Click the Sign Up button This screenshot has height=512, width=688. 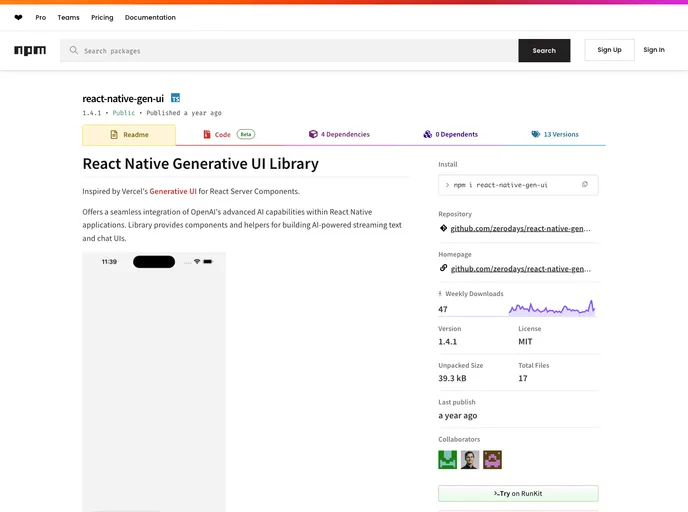tap(609, 50)
